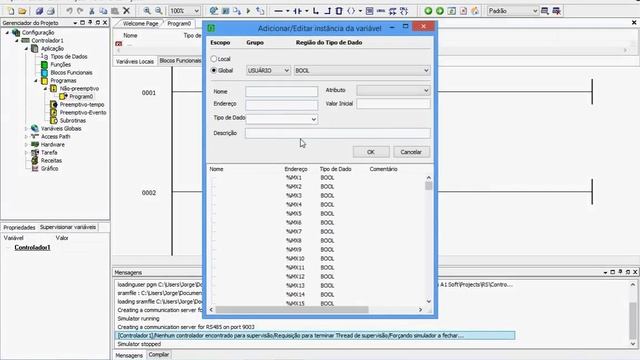640x360 pixels.
Task: Click the Nome input field
Action: point(282,91)
